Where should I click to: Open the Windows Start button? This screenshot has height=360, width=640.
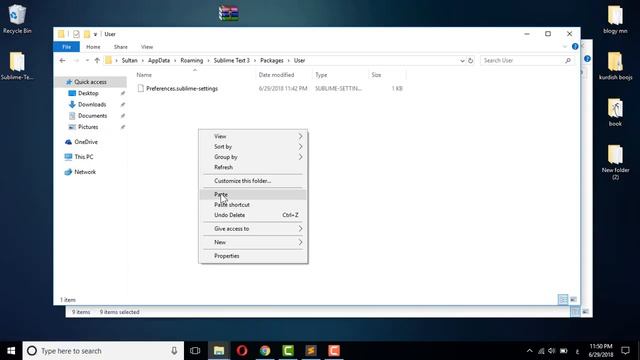click(x=11, y=351)
